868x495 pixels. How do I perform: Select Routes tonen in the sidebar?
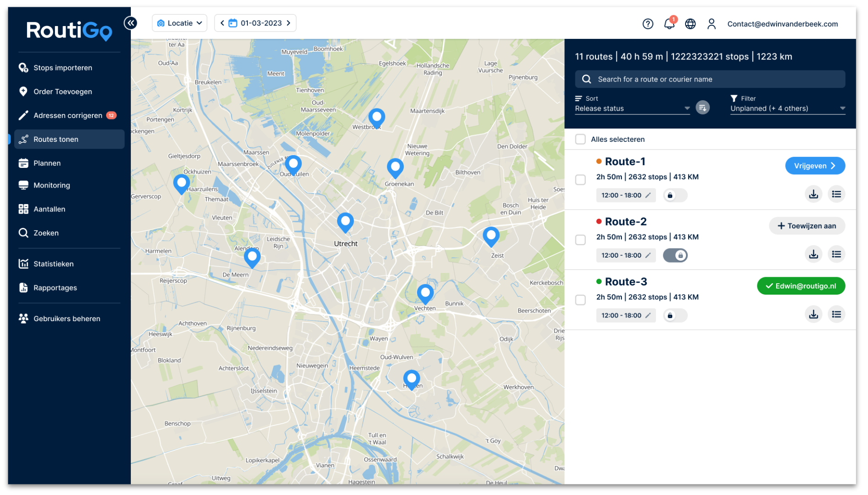56,139
